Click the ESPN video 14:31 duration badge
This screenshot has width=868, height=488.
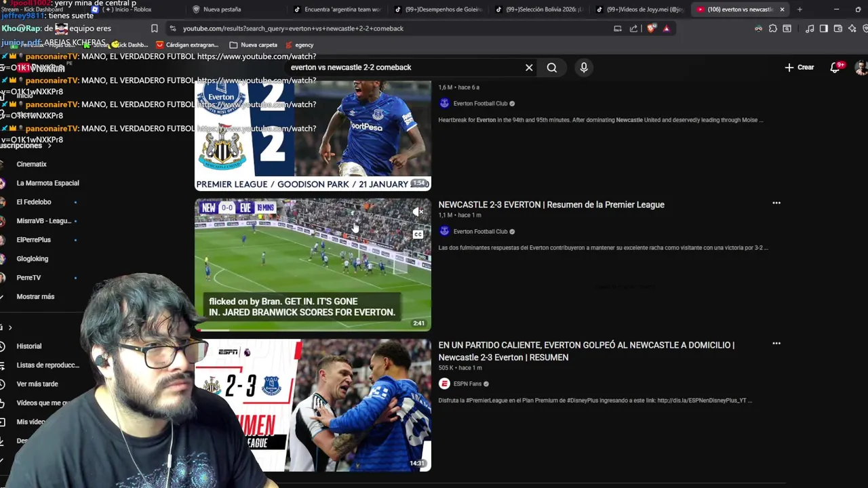click(x=417, y=464)
